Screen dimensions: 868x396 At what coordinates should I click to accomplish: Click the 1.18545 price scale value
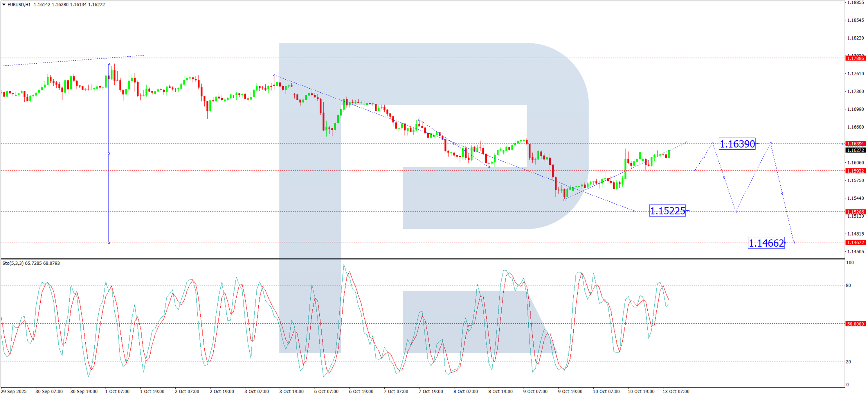point(855,20)
